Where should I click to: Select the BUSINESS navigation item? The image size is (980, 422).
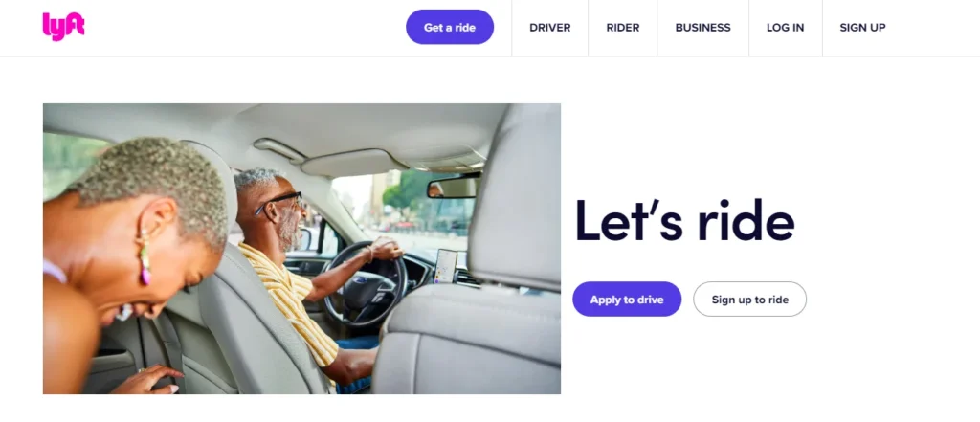coord(702,28)
